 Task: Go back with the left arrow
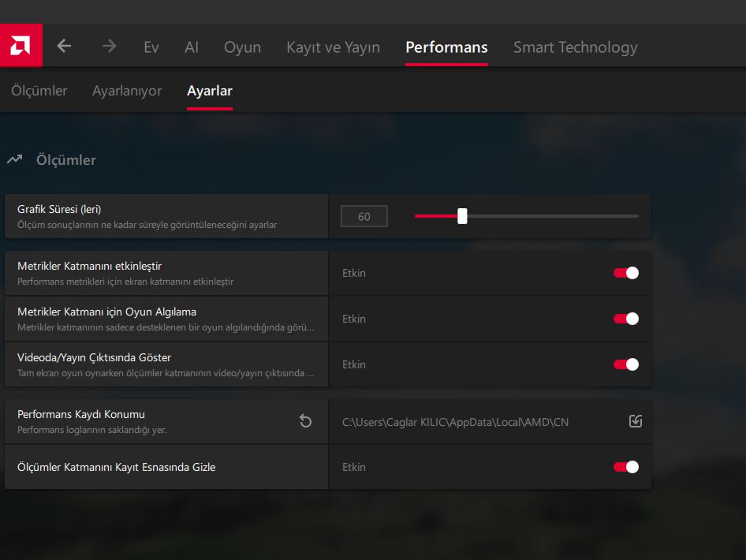coord(64,47)
